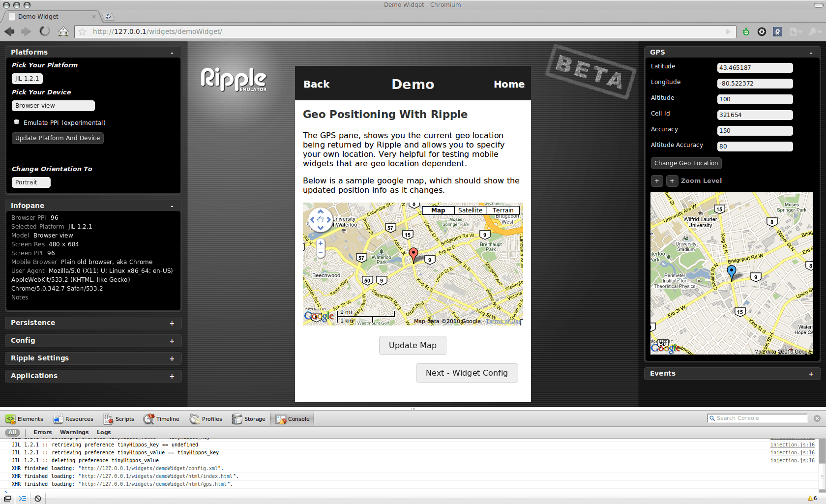Viewport: 826px width, 504px height.
Task: Click the green extension icon in toolbar
Action: coord(746,31)
